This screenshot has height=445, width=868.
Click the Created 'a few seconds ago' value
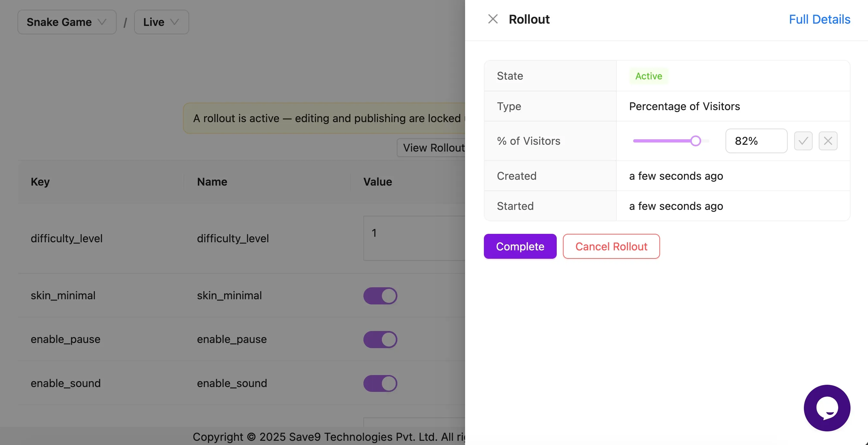(676, 176)
